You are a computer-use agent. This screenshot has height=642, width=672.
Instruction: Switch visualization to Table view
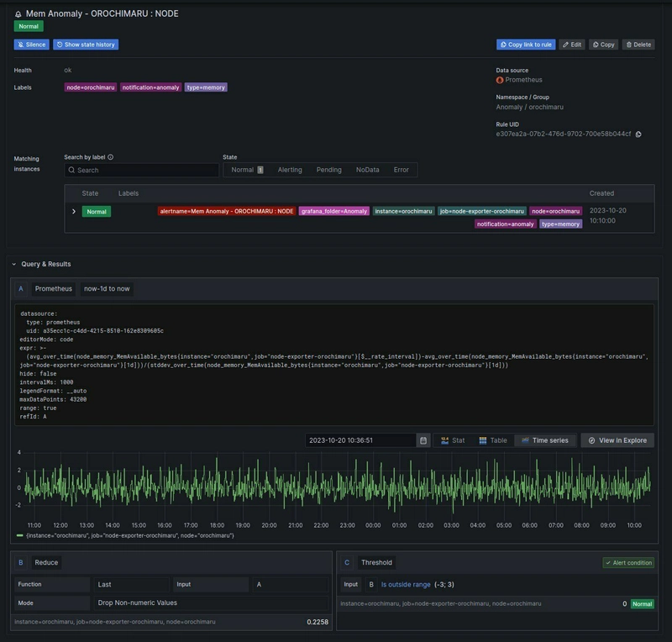tap(493, 440)
